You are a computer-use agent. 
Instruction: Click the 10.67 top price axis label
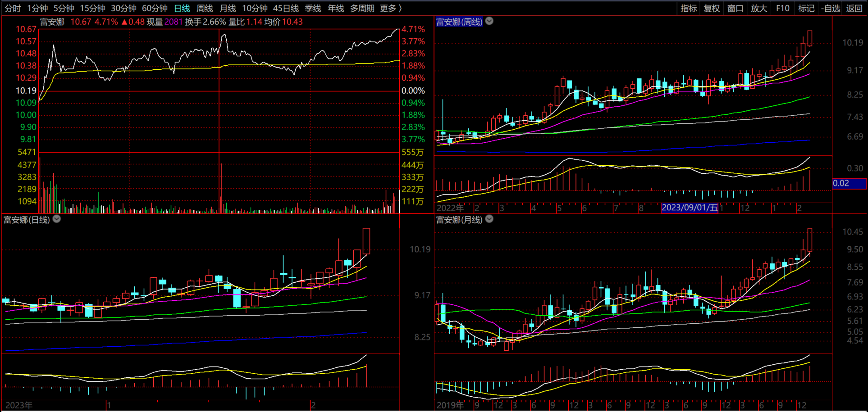pyautogui.click(x=26, y=29)
